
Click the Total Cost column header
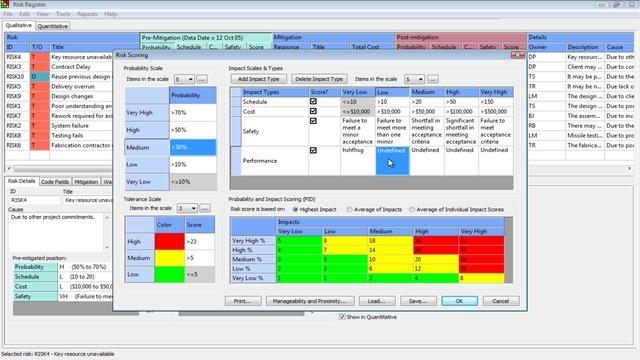click(372, 47)
